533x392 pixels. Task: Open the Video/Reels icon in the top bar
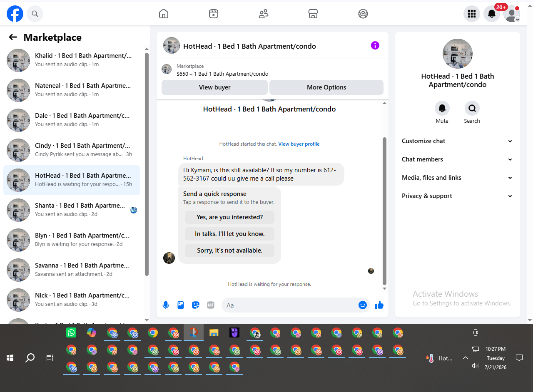point(214,14)
